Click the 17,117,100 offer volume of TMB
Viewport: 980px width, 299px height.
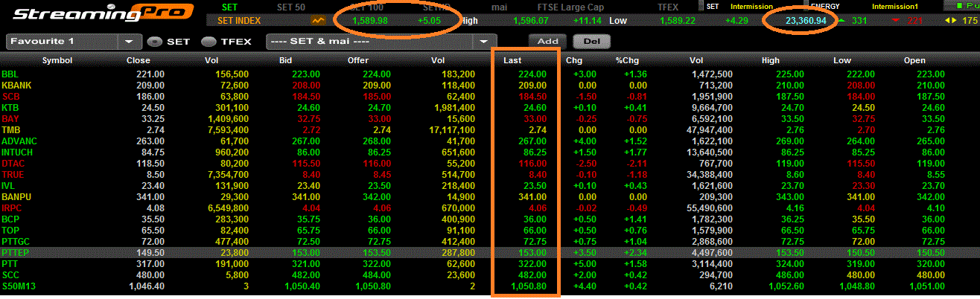coord(452,130)
